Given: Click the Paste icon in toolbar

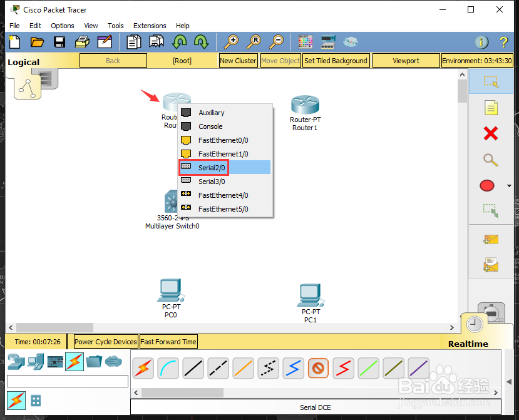Looking at the screenshot, I should point(157,42).
